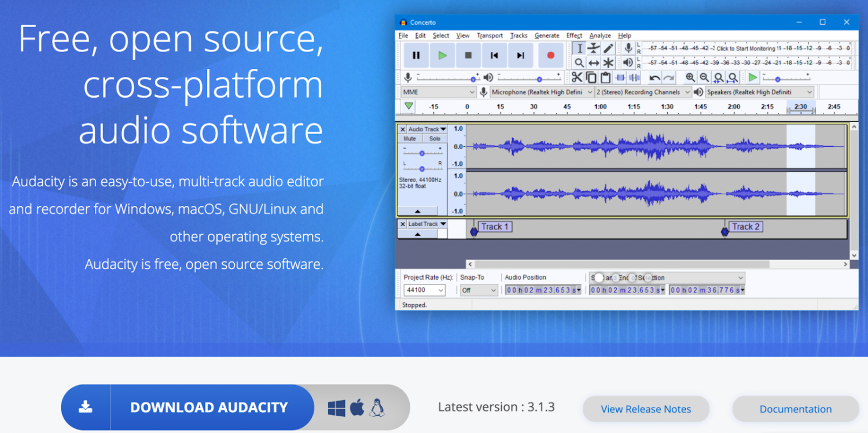Open the Effect menu

tap(574, 35)
